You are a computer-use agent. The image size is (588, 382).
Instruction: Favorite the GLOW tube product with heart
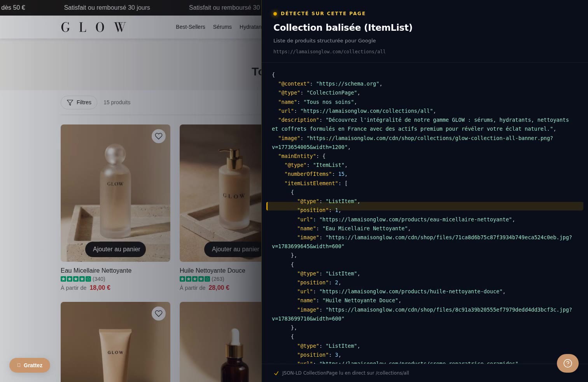coord(159,314)
